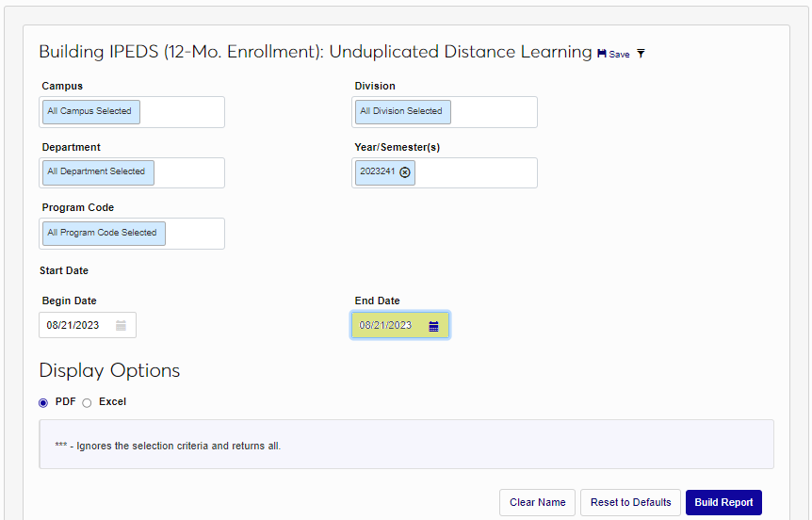Open the Program Code selection box
Screen dimensions: 812x520
coord(132,234)
